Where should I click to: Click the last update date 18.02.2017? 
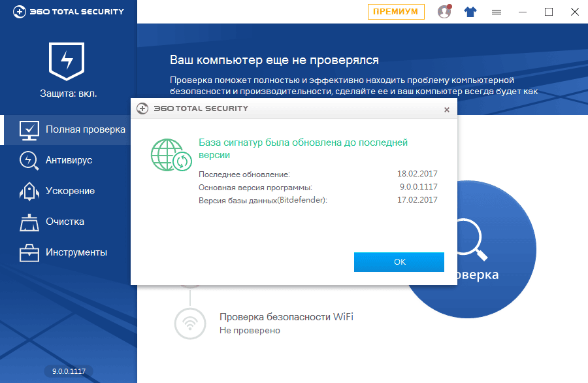tap(417, 174)
